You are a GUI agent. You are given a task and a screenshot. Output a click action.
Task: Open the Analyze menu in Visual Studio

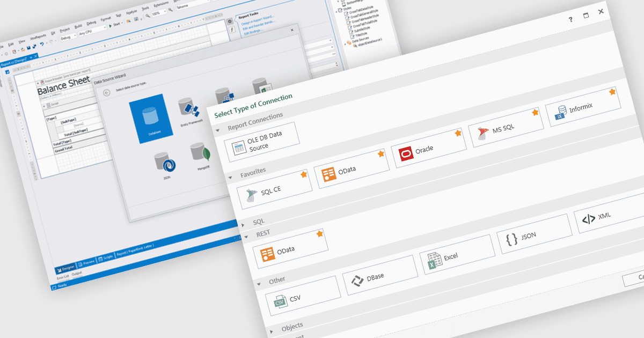tap(131, 12)
